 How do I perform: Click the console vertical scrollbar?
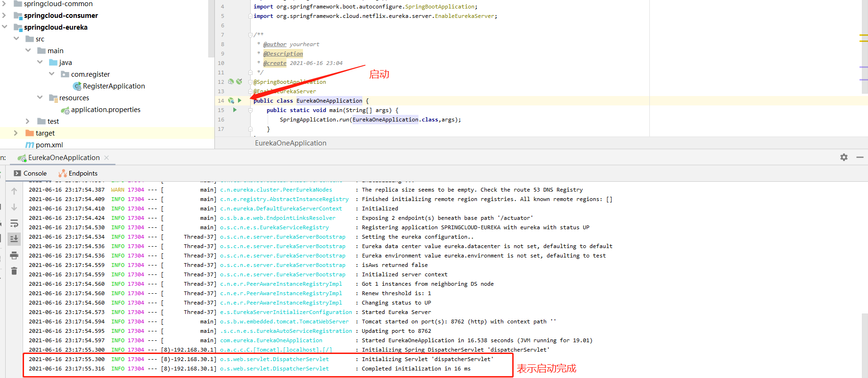pos(864,346)
